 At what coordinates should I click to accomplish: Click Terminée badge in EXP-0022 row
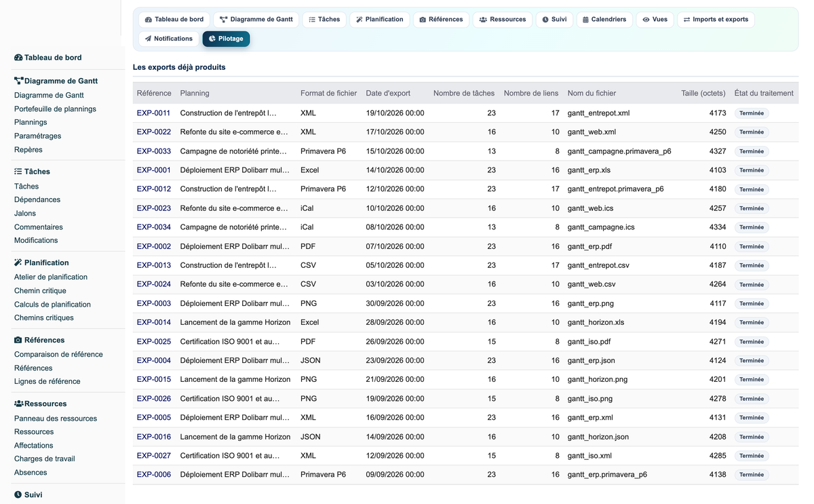pos(752,132)
